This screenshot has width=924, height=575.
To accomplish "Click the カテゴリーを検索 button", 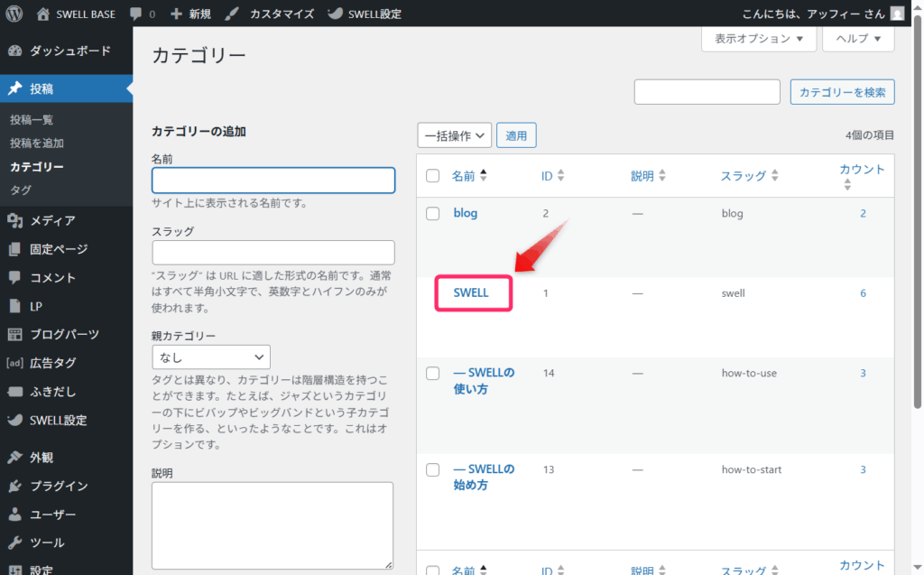I will pos(842,92).
